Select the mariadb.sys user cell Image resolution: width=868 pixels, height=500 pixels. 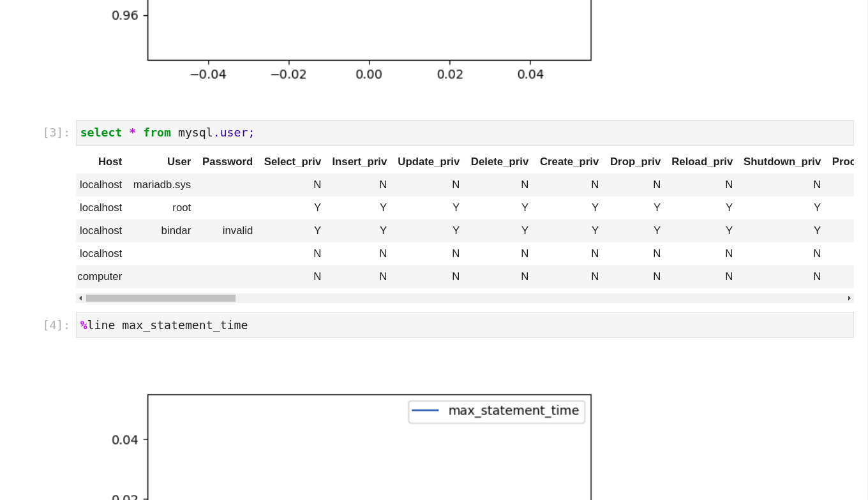pos(162,185)
